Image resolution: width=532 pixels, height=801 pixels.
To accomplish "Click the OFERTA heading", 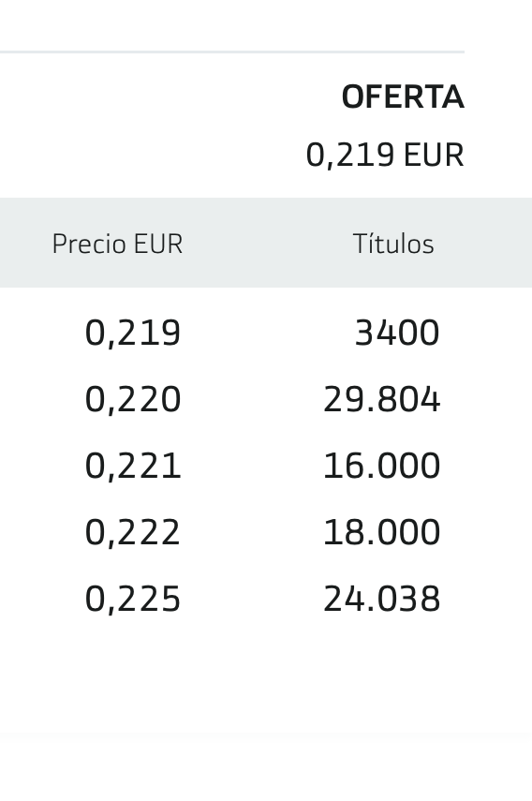I will [403, 97].
